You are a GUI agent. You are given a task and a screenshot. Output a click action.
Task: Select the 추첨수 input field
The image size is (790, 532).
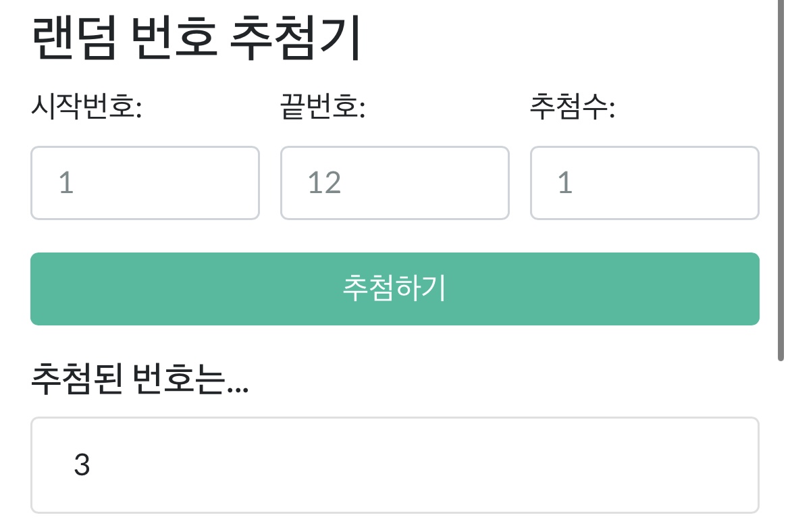644,183
